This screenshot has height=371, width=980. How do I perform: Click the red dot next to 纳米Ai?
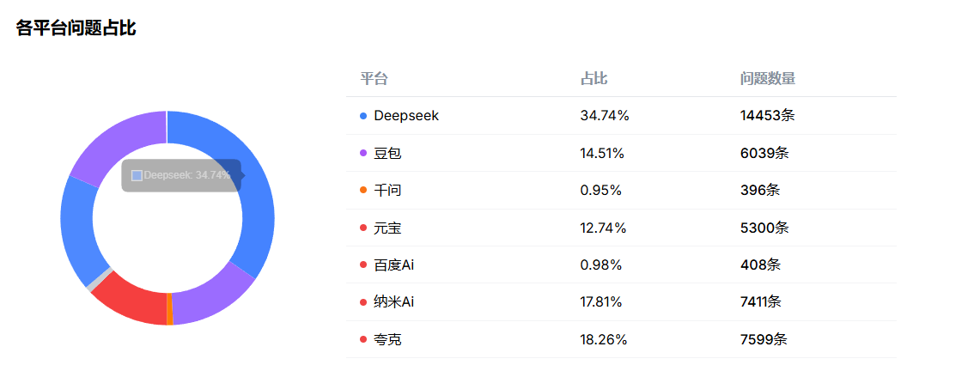(x=363, y=302)
